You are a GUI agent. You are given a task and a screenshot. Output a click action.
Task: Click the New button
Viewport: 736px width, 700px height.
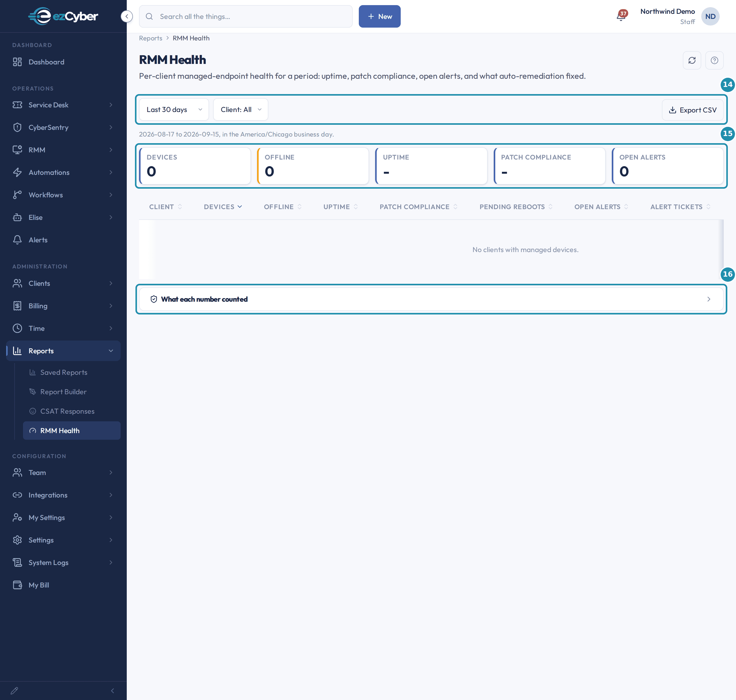click(379, 16)
